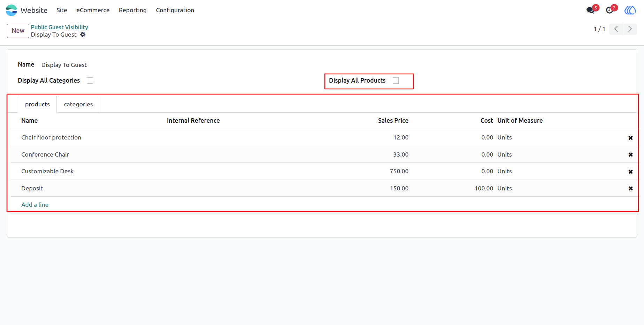The image size is (644, 325).
Task: Click the 1 / 1 pager counter
Action: (x=599, y=29)
